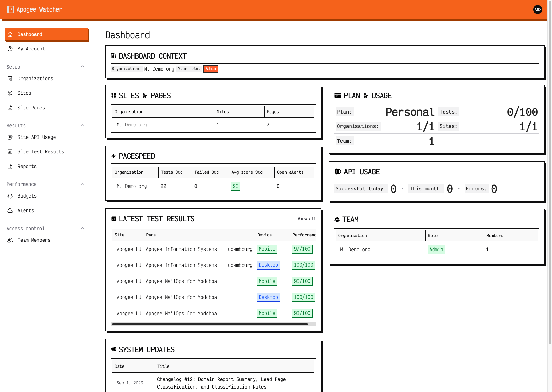This screenshot has width=552, height=392.
Task: Click the Dashboard home icon in sidebar
Action: tap(10, 34)
